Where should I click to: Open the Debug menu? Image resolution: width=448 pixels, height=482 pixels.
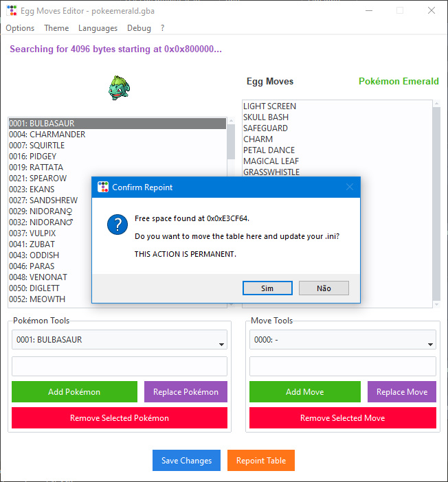coord(139,28)
